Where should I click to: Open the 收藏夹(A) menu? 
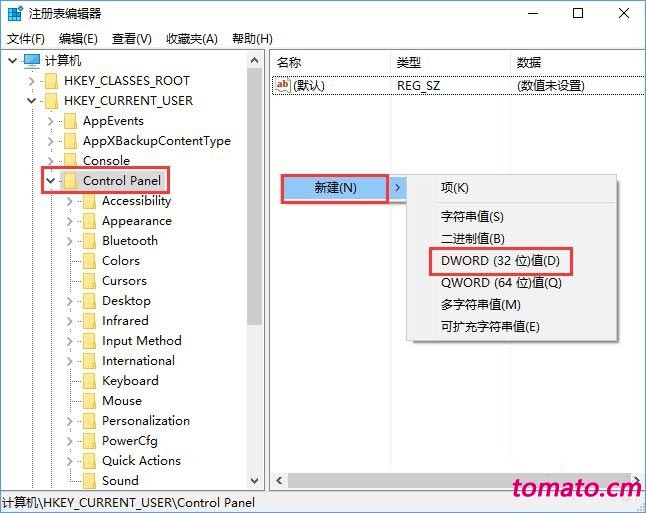[192, 39]
